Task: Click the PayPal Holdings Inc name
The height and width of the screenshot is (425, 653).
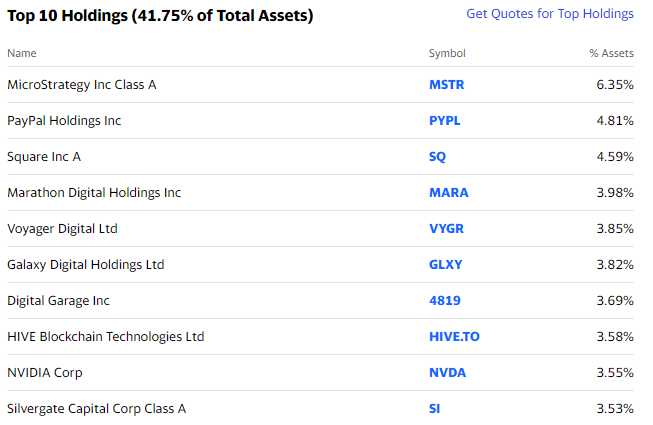Action: (x=64, y=121)
